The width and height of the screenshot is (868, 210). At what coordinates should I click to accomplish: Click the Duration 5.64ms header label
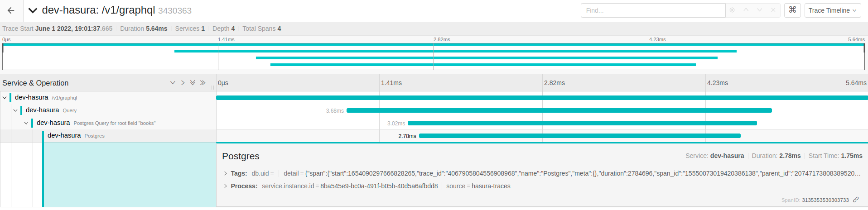(144, 29)
